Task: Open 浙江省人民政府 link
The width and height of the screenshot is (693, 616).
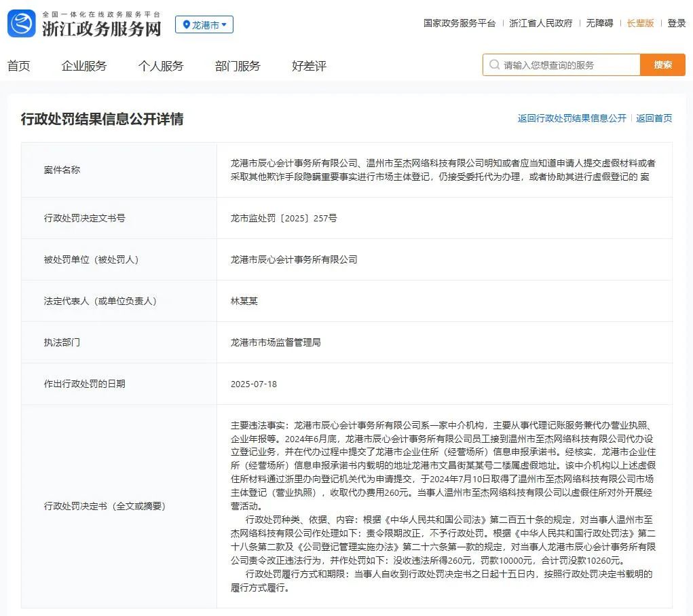Action: click(540, 23)
